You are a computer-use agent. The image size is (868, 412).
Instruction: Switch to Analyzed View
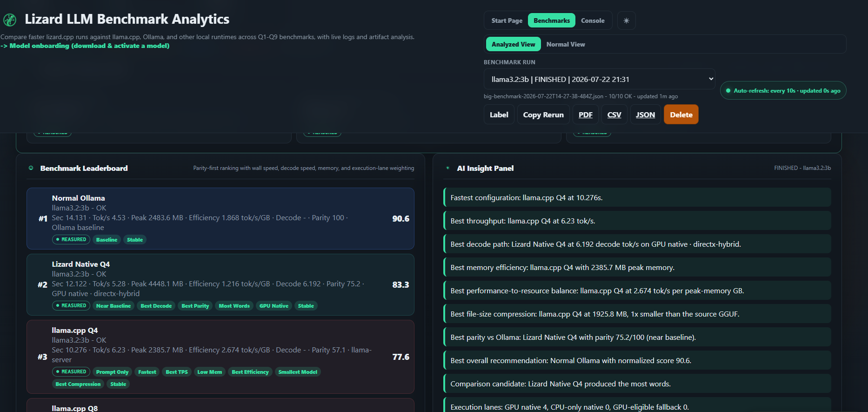coord(514,44)
